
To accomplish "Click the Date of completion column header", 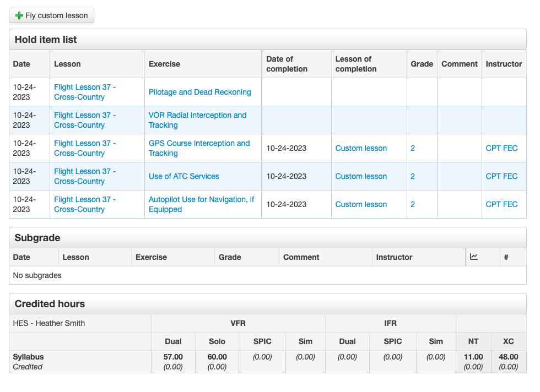I will 287,64.
